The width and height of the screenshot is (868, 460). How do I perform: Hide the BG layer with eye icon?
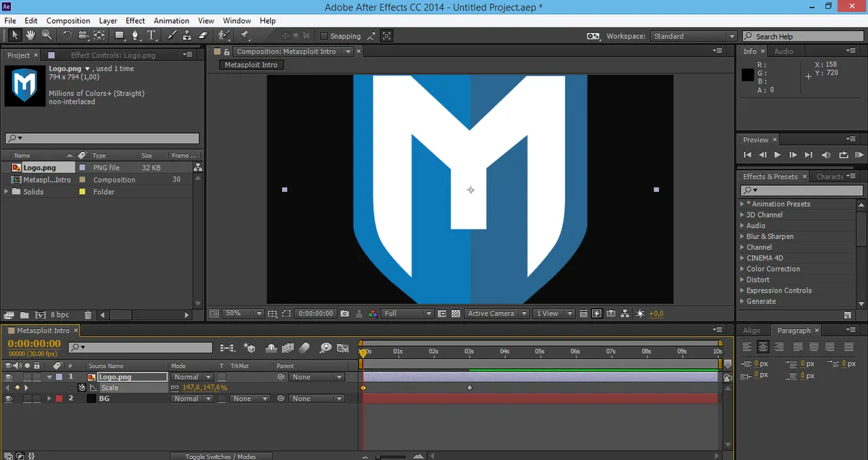pos(9,399)
